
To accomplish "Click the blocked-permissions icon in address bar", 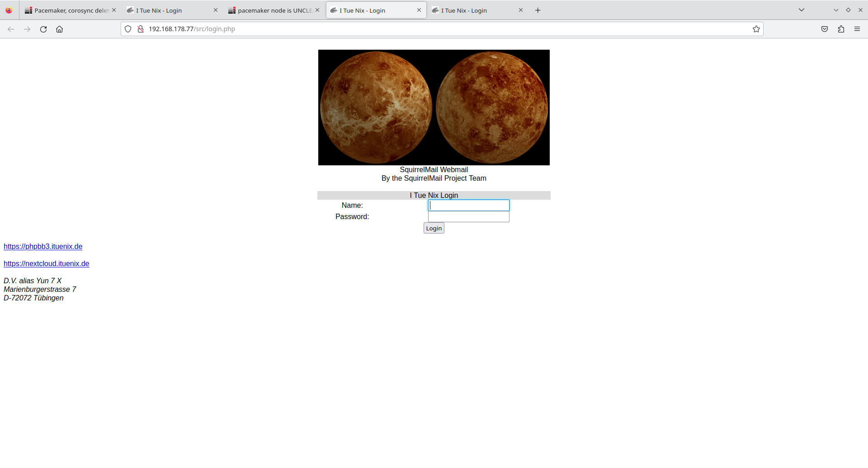I will click(x=141, y=28).
